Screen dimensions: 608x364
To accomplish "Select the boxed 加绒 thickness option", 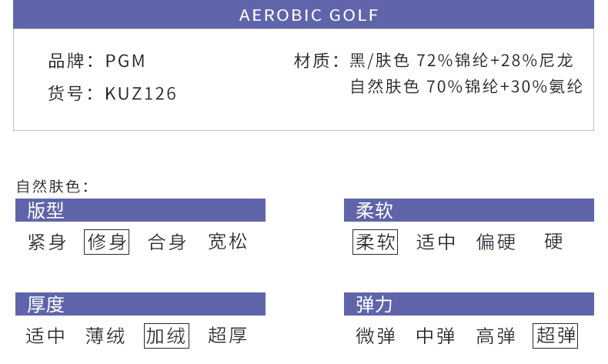I will coord(166,336).
